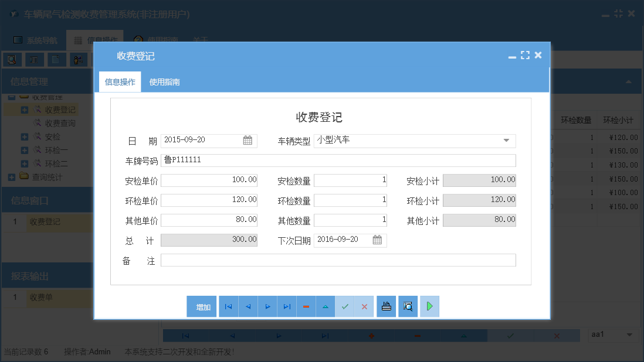
Task: Go to the previous record
Action: 248,306
